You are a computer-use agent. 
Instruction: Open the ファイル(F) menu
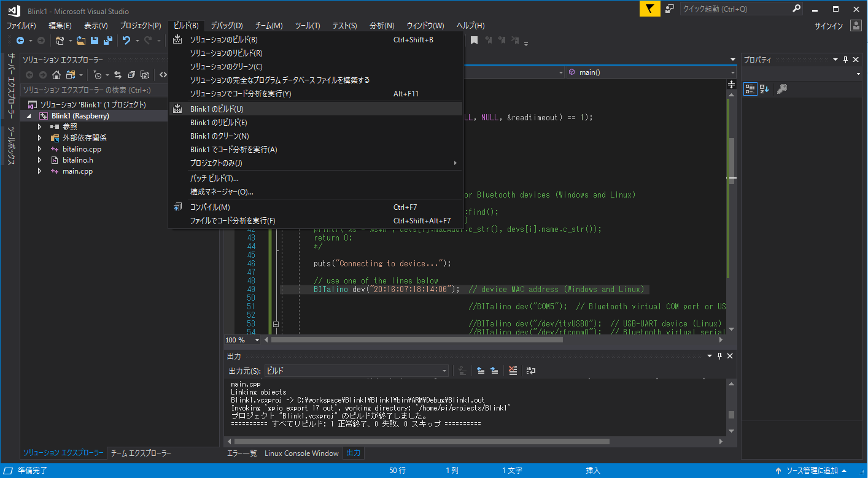[x=21, y=25]
